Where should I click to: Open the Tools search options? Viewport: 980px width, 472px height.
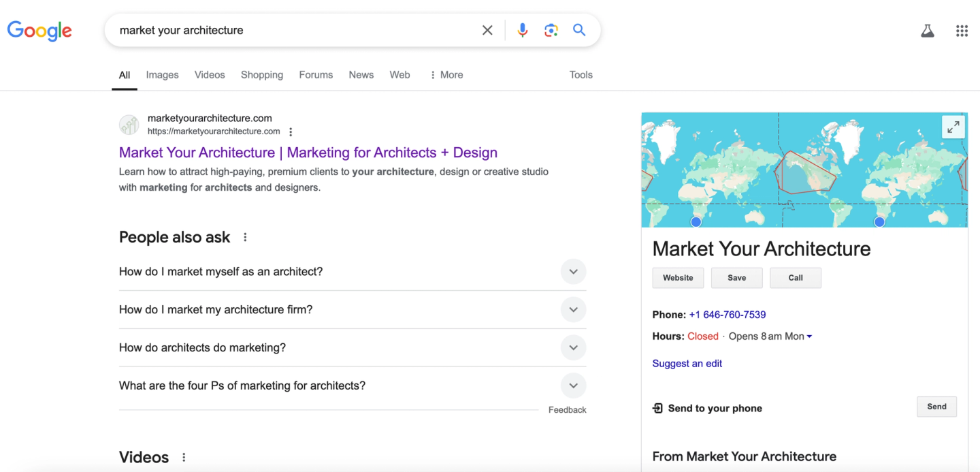pos(581,75)
